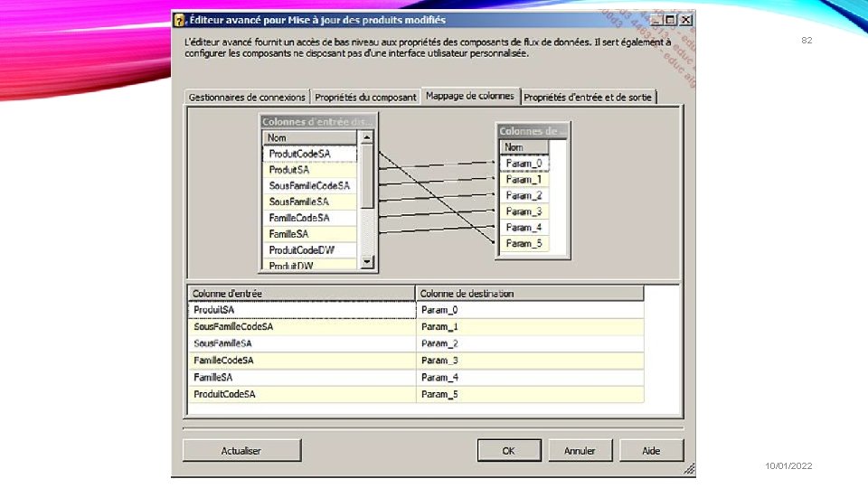
Task: Click the Colonne de destination column header
Action: (x=530, y=293)
